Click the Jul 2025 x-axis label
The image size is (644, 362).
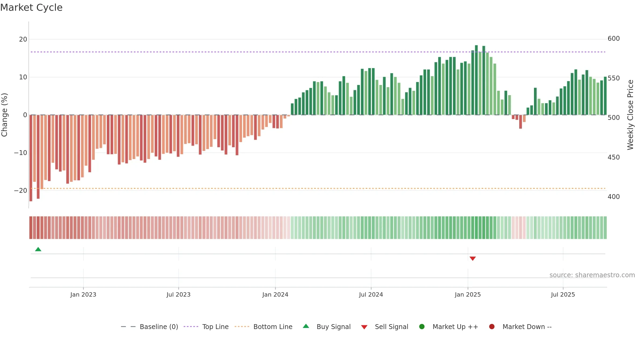pyautogui.click(x=563, y=294)
